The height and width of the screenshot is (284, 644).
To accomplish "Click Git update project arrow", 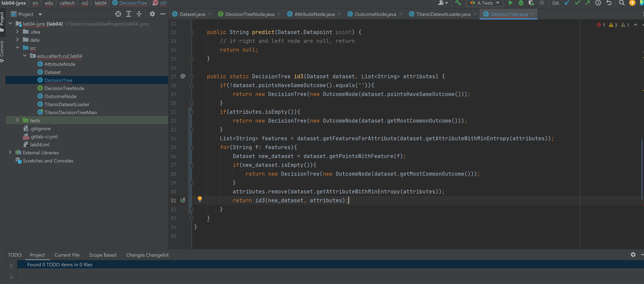I will [567, 3].
